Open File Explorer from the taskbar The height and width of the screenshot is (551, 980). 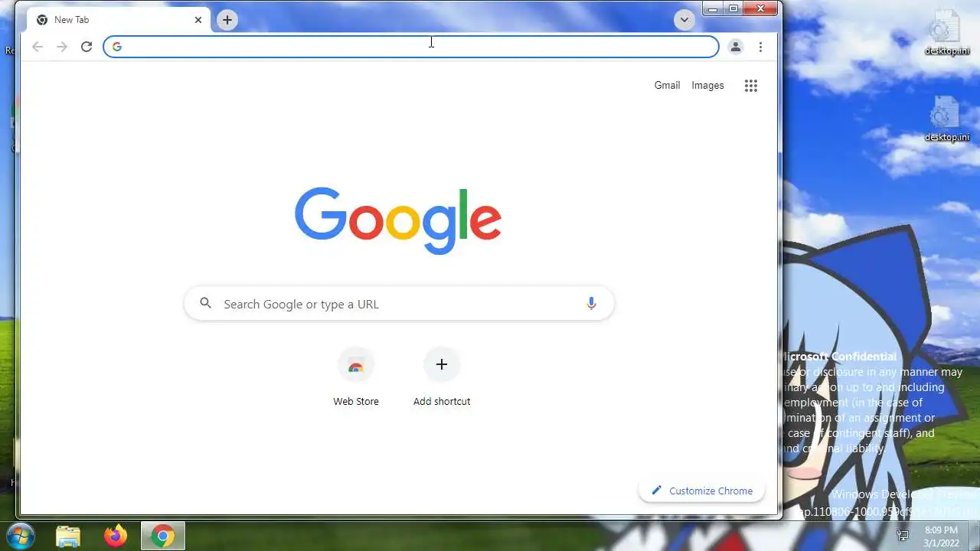(68, 536)
